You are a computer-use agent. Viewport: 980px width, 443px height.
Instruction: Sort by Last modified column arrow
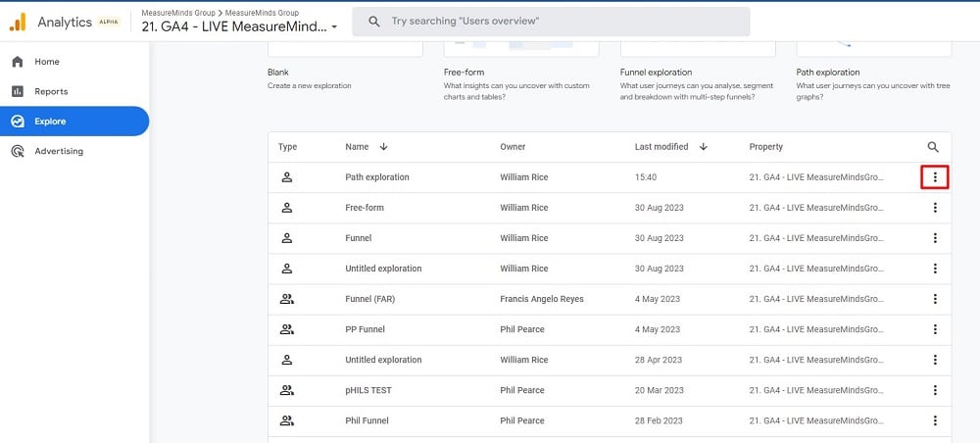point(704,147)
